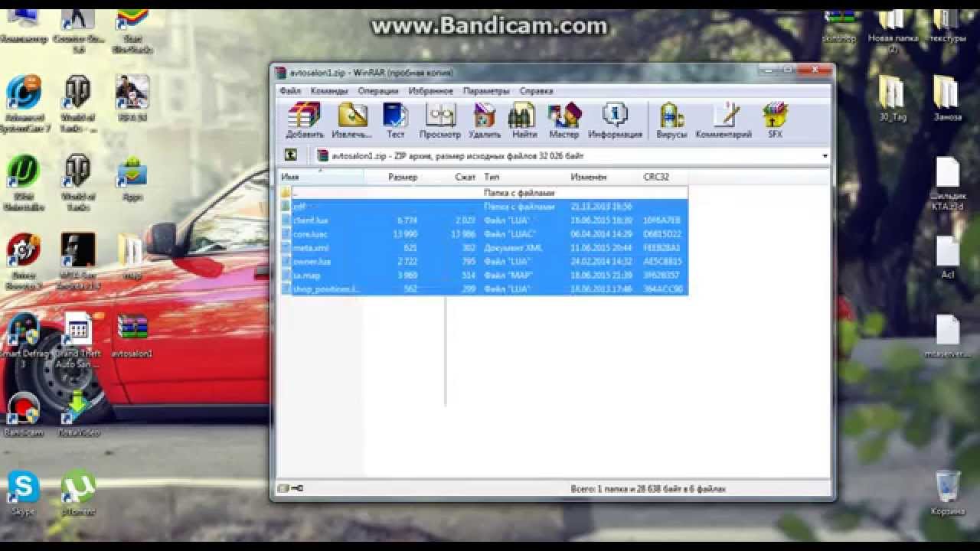Image resolution: width=980 pixels, height=551 pixels.
Task: Open the Advanced SystemCare desktop shortcut
Action: (24, 103)
